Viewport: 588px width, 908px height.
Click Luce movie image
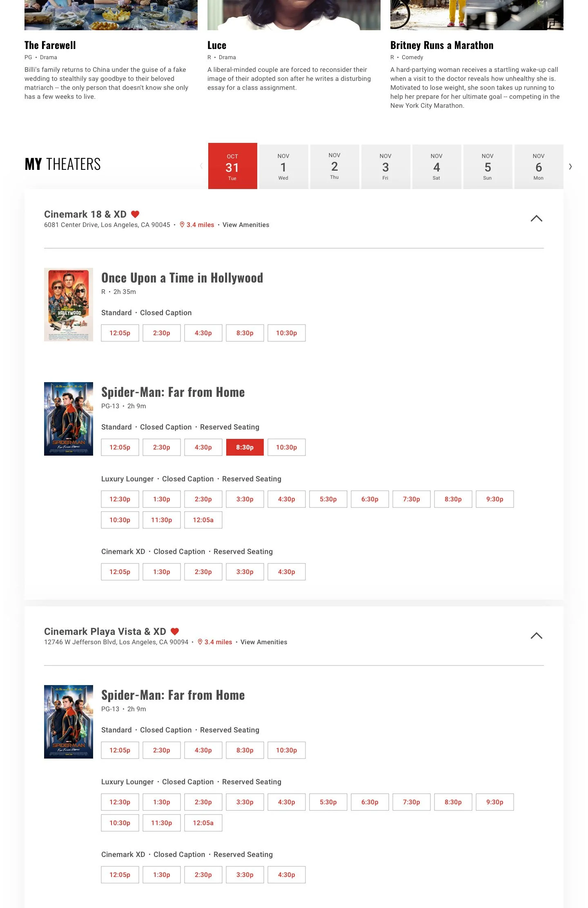[294, 15]
